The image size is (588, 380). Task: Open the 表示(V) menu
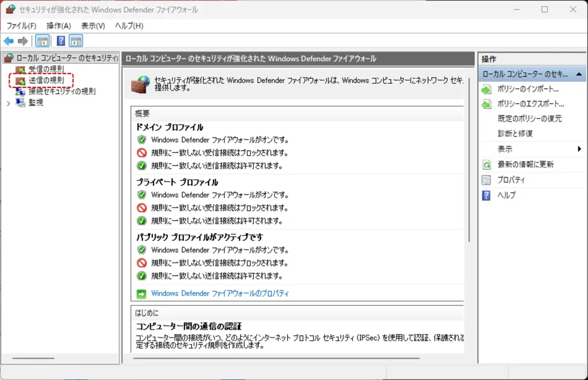click(93, 26)
